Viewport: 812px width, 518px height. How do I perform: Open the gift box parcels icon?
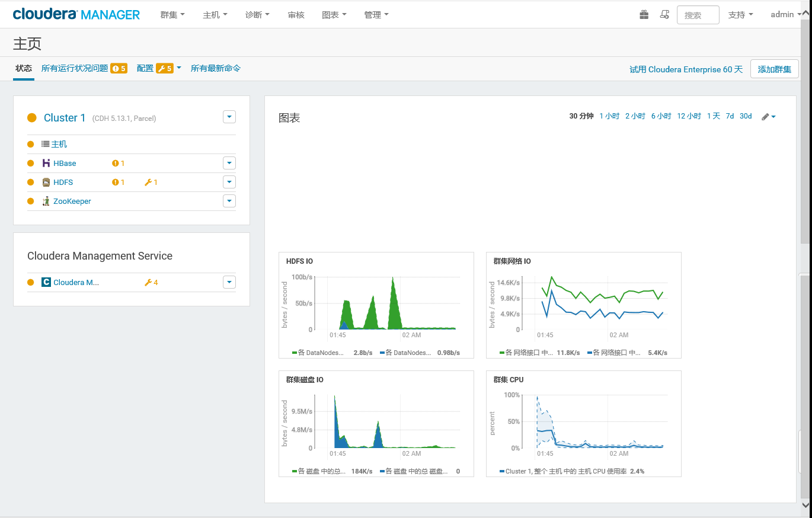644,15
